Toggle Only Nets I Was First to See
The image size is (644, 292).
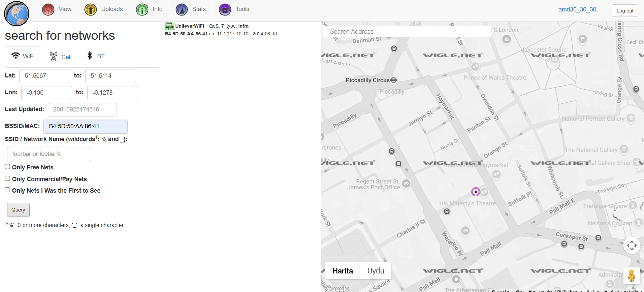pos(7,190)
